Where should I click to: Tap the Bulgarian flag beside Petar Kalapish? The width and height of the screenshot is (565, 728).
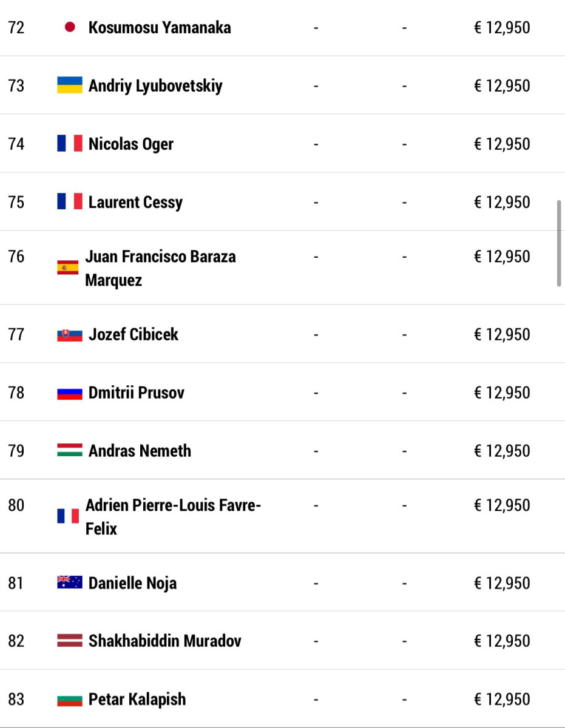click(x=70, y=699)
